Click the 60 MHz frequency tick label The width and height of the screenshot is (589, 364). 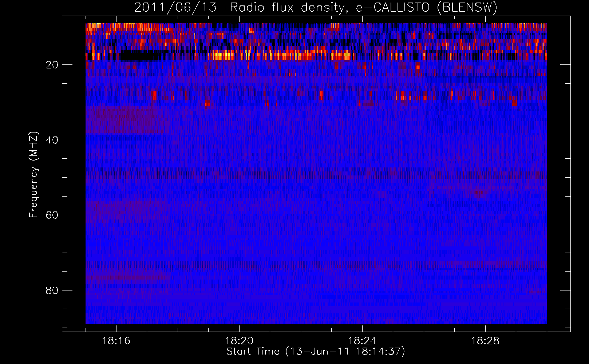(x=52, y=215)
